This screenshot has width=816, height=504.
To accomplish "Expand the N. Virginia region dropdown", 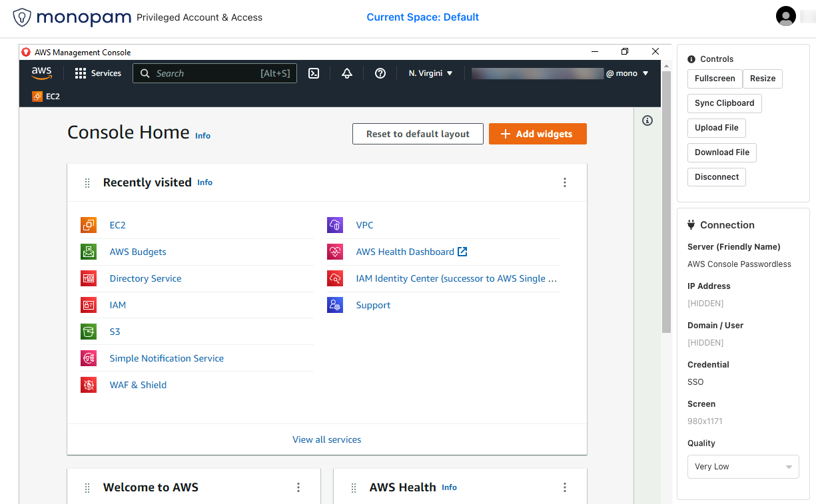I will [x=430, y=73].
